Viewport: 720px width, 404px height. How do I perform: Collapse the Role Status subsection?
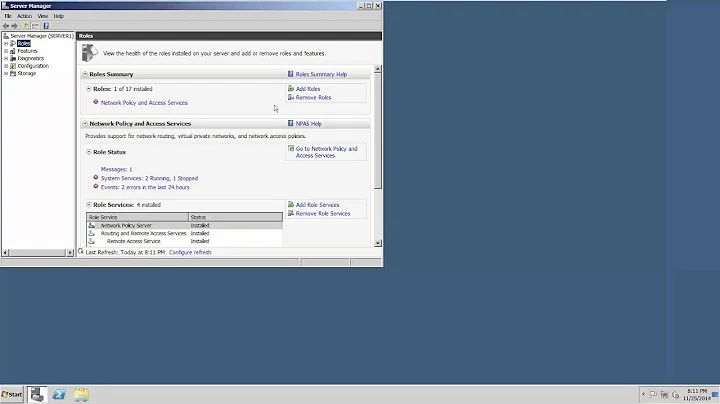tap(89, 152)
